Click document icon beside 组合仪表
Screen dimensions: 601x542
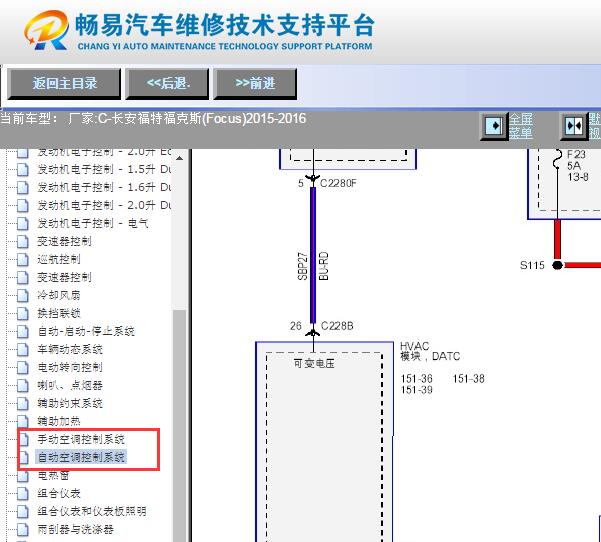coord(23,494)
